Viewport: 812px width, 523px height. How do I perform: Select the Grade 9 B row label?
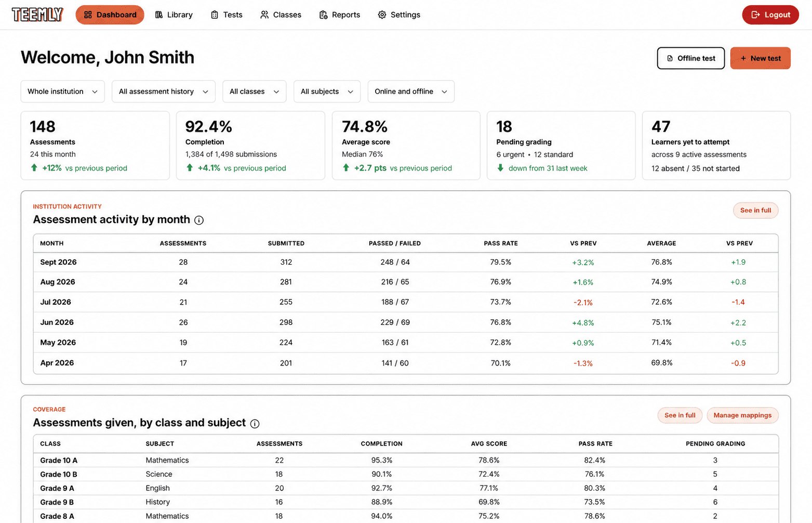point(57,503)
